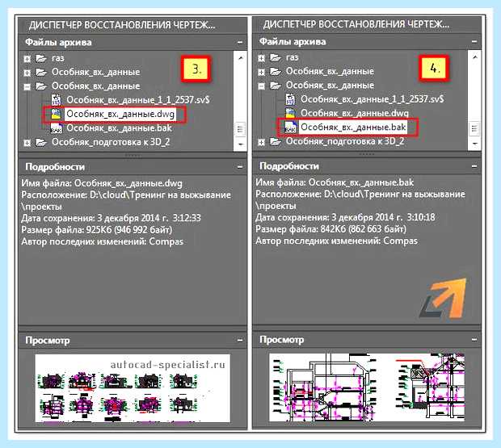Expand the газ folder in the right panel
Screen dimensions: 501x448
pos(261,58)
